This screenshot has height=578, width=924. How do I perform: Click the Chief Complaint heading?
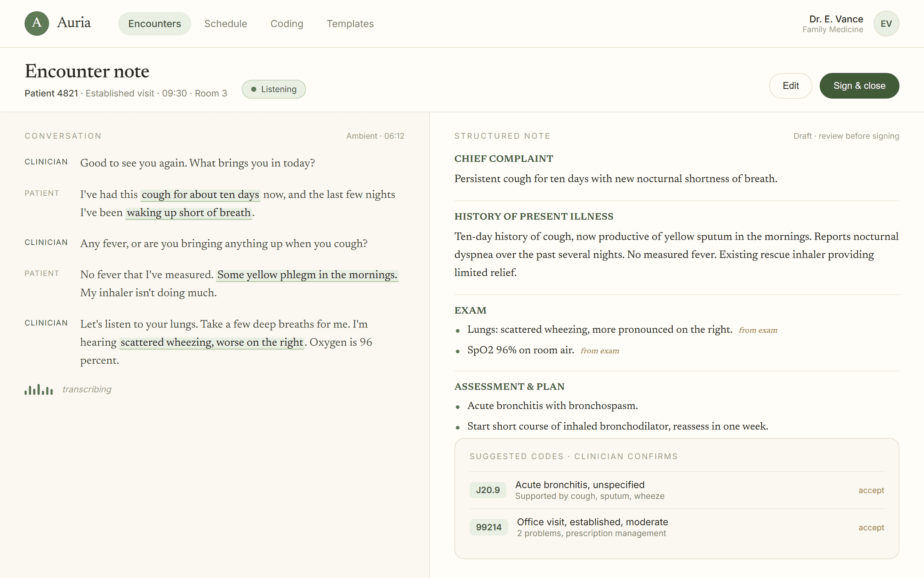point(504,158)
